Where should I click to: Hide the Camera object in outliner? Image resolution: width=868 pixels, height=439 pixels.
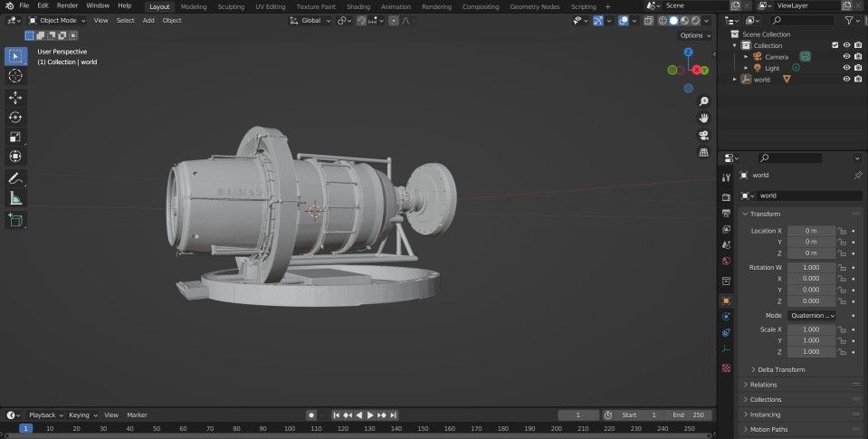846,56
